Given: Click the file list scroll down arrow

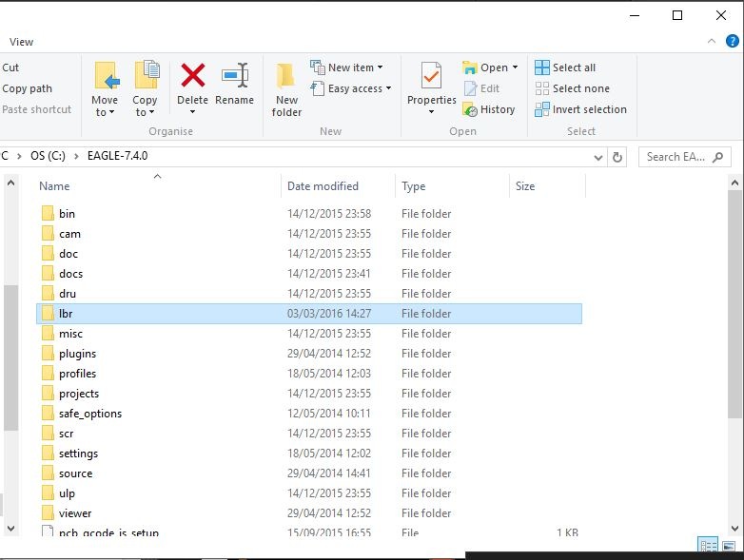Looking at the screenshot, I should (734, 528).
